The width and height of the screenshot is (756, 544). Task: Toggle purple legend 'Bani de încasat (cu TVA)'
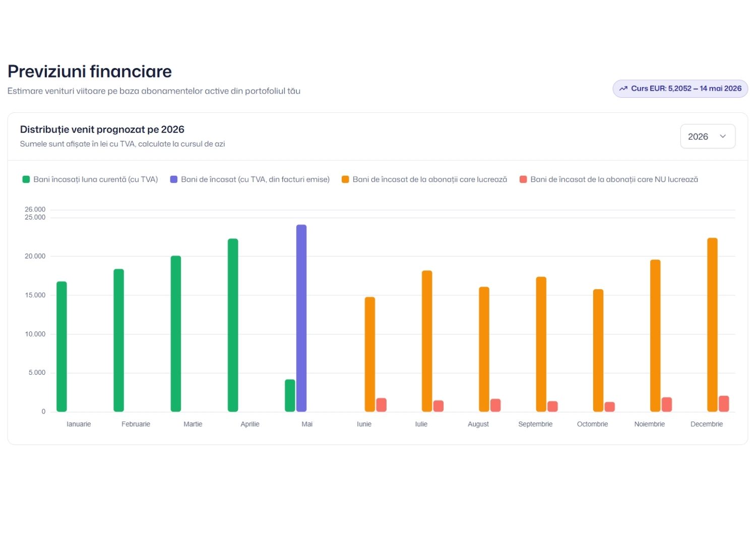pyautogui.click(x=250, y=179)
